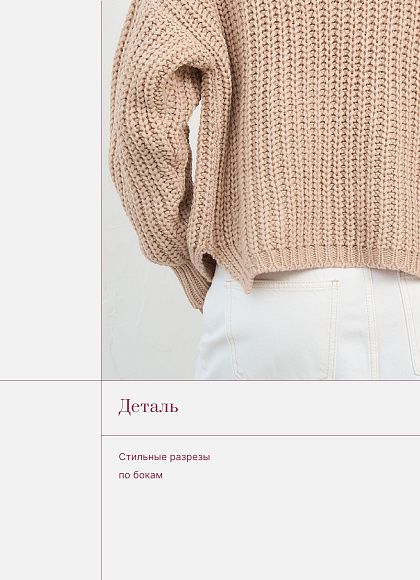Click the "по бокам" text line
420x580 pixels.
pyautogui.click(x=141, y=475)
